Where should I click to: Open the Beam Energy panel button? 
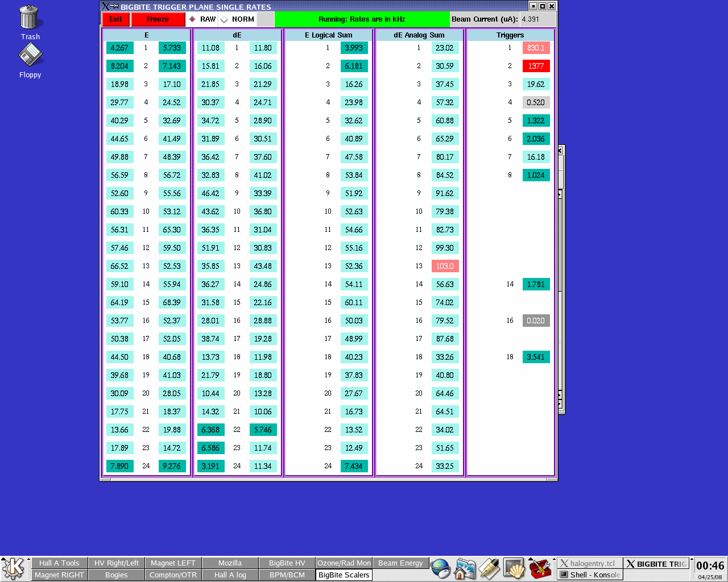pos(401,563)
